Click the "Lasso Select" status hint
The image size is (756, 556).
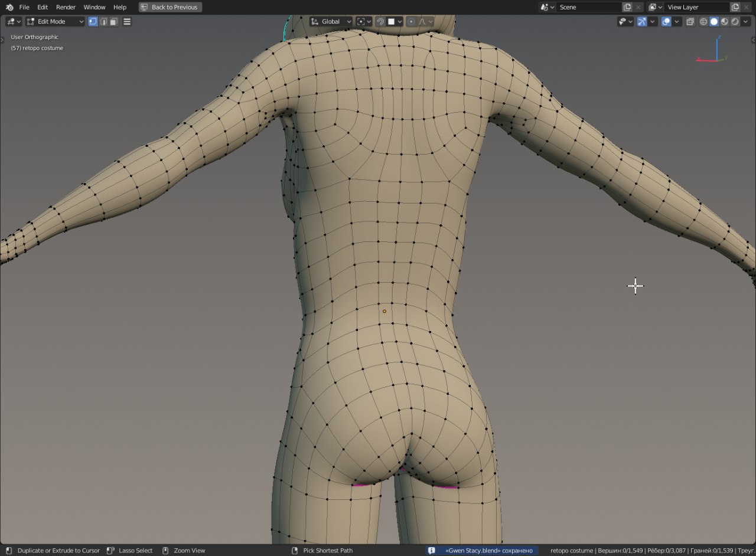(135, 550)
